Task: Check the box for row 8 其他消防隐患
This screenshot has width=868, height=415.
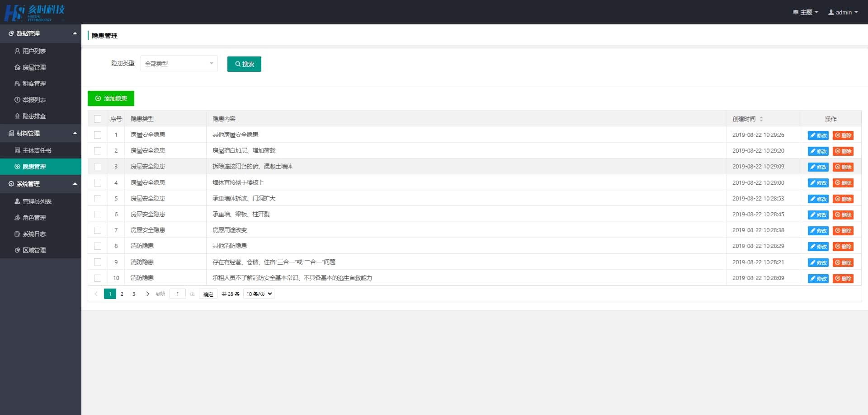Action: pos(98,246)
